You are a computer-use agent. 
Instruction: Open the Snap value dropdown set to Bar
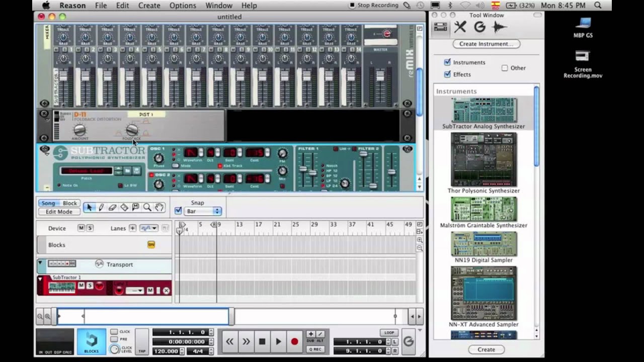click(x=203, y=211)
